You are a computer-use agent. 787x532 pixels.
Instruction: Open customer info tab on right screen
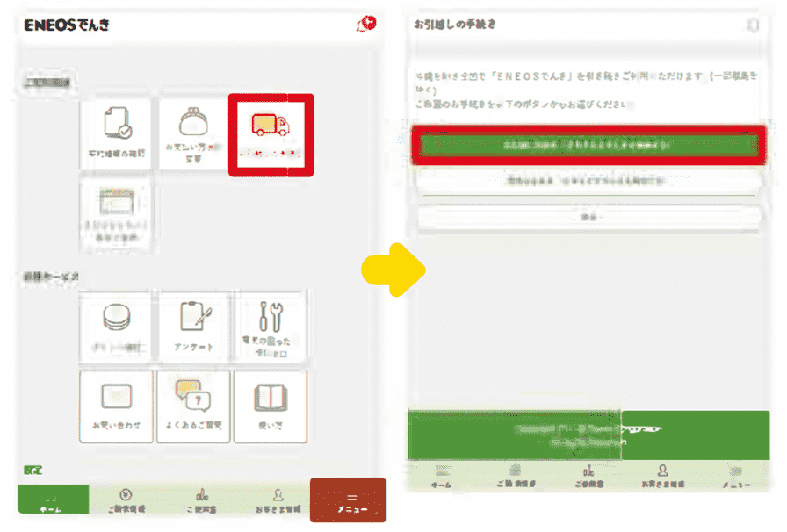click(x=662, y=475)
